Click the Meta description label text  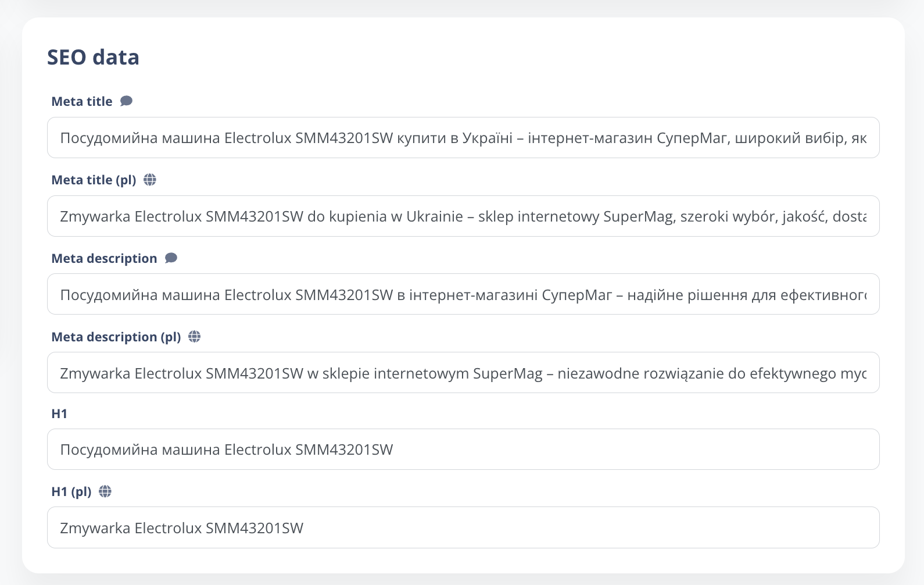click(104, 259)
